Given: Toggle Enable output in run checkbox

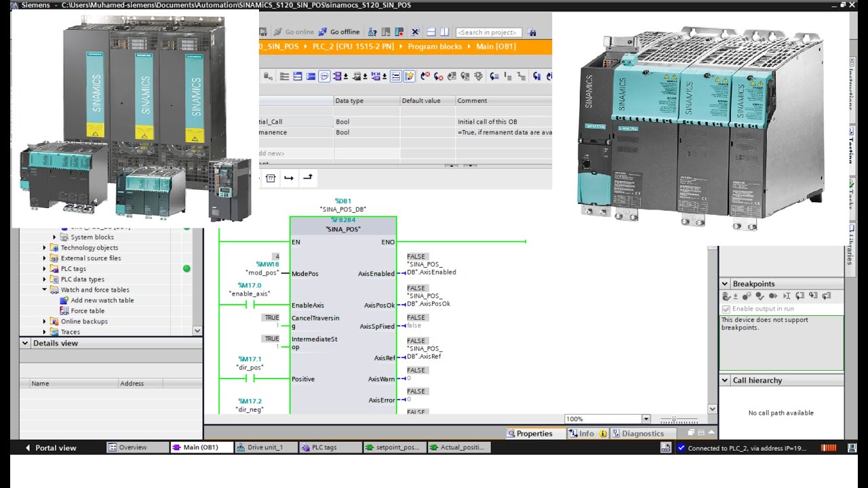Looking at the screenshot, I should tap(726, 309).
